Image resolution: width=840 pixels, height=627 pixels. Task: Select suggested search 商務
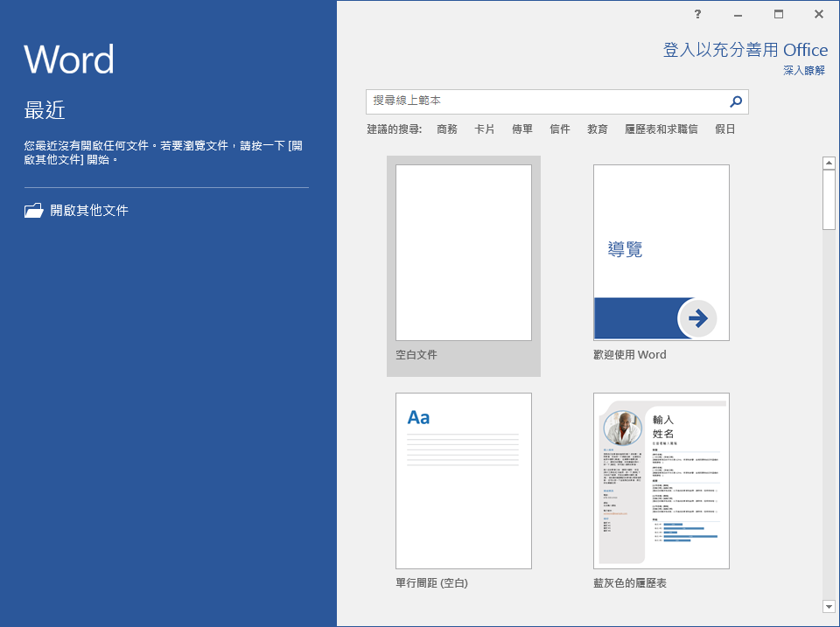447,129
